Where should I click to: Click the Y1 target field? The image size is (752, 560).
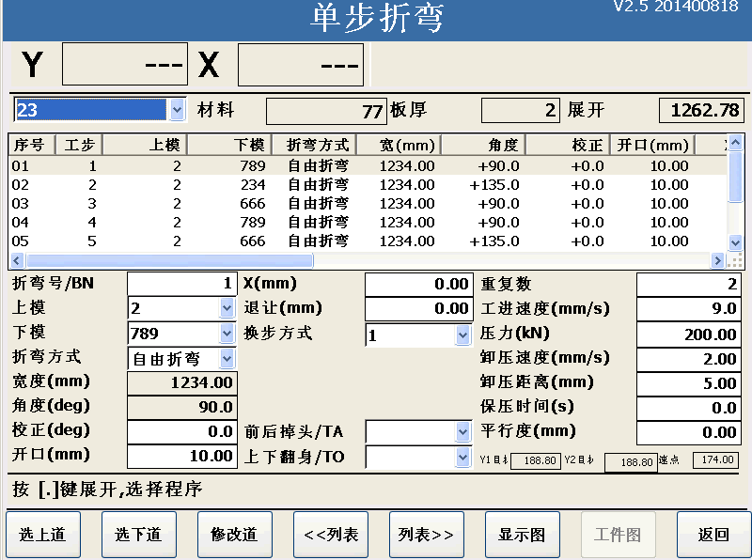(535, 460)
